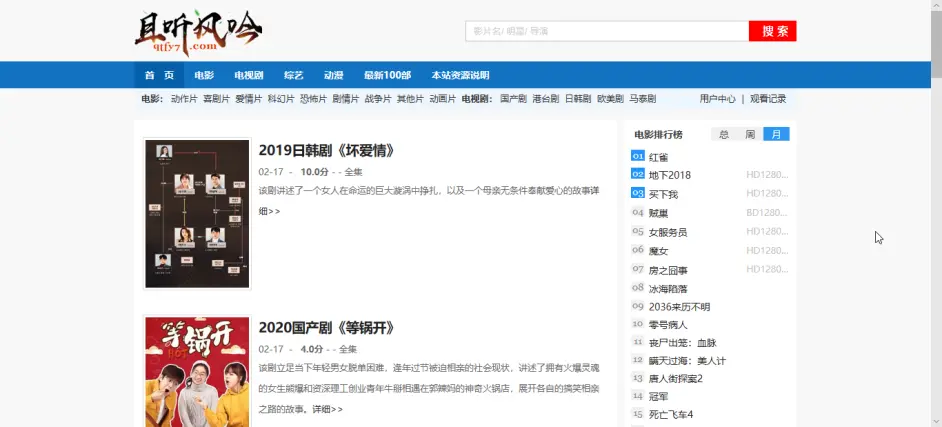This screenshot has width=942, height=427.
Task: Click the scrollbar up arrow
Action: tap(937, 5)
